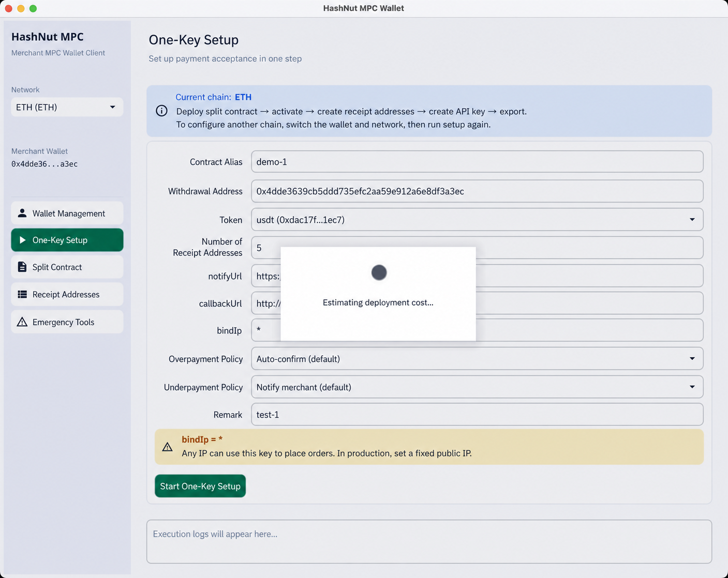Open the Overpayment Policy dropdown
Screen dimensions: 728x578
pos(477,359)
